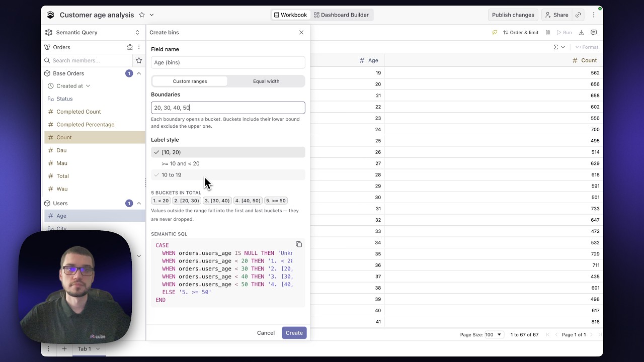Select the Equal width mode
This screenshot has width=644, height=362.
tap(266, 81)
